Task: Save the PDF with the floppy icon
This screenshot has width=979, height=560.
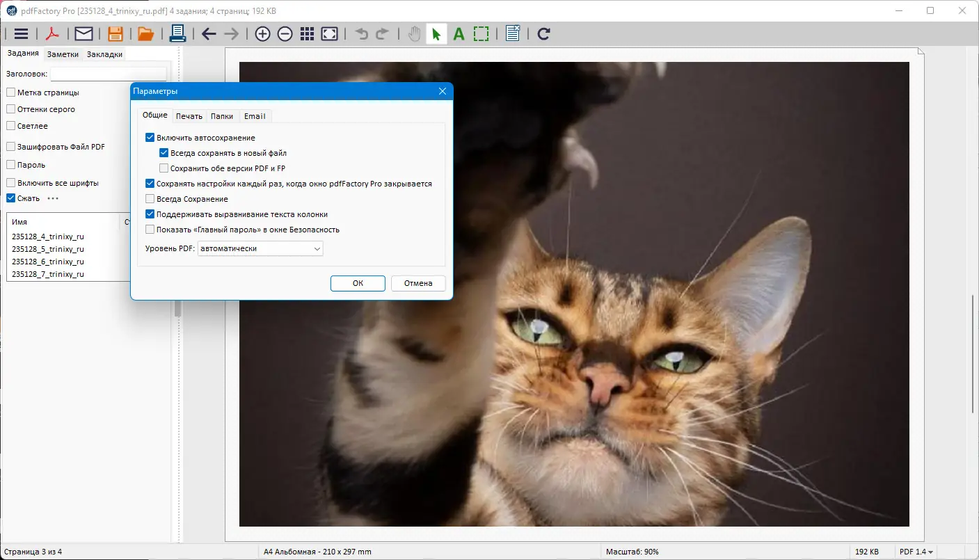Action: point(115,33)
